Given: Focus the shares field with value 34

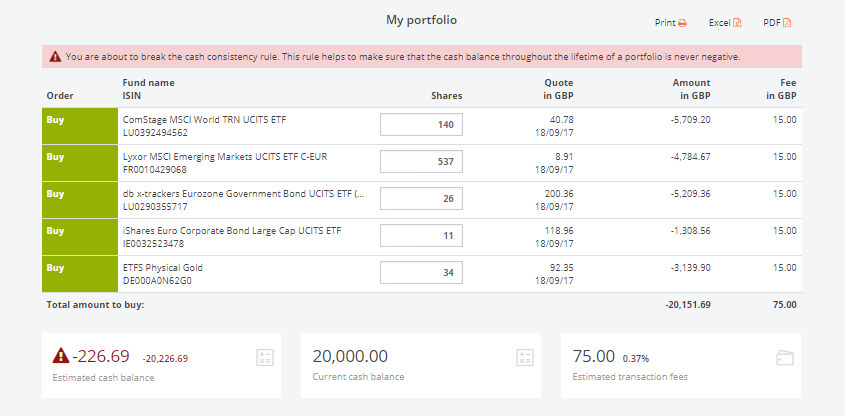Looking at the screenshot, I should (x=421, y=273).
